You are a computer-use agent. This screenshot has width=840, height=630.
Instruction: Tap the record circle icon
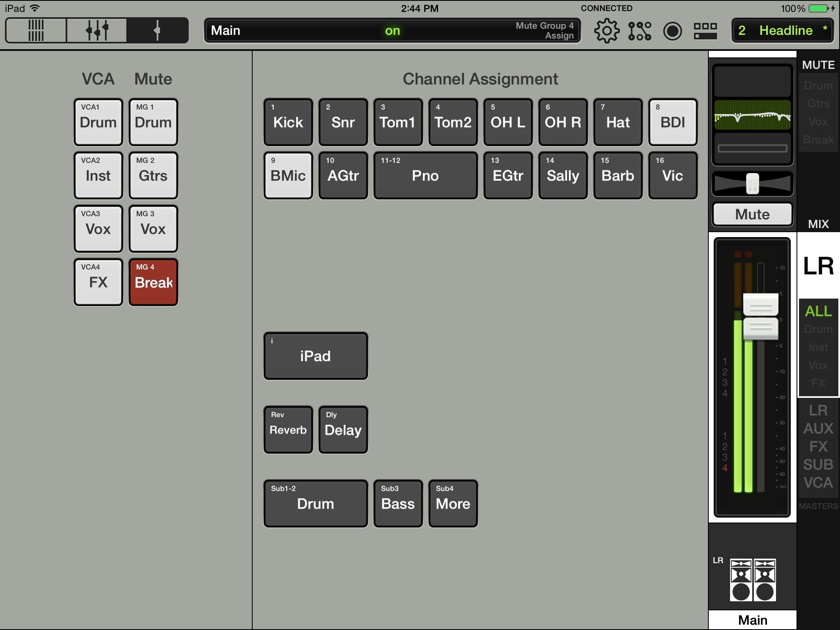coord(672,31)
